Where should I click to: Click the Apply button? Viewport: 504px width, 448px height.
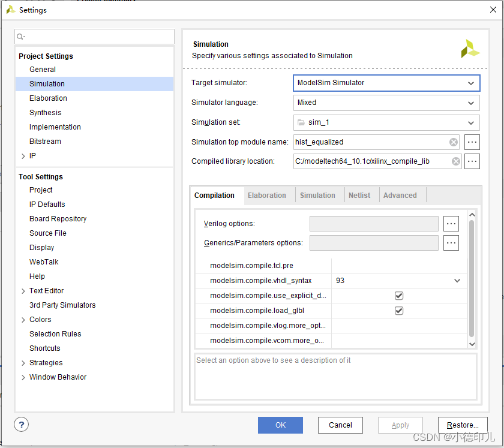point(400,425)
